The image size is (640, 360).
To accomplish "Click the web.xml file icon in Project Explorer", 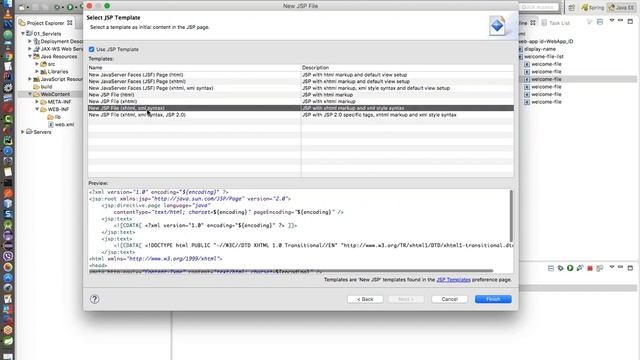I will (x=51, y=124).
